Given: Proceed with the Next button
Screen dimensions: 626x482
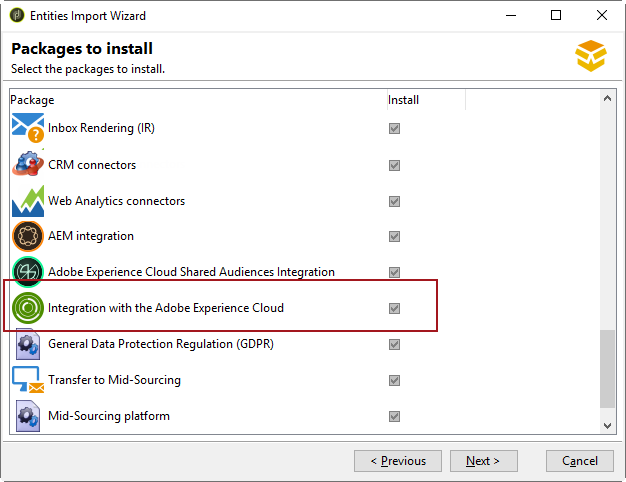Looking at the screenshot, I should pyautogui.click(x=482, y=461).
